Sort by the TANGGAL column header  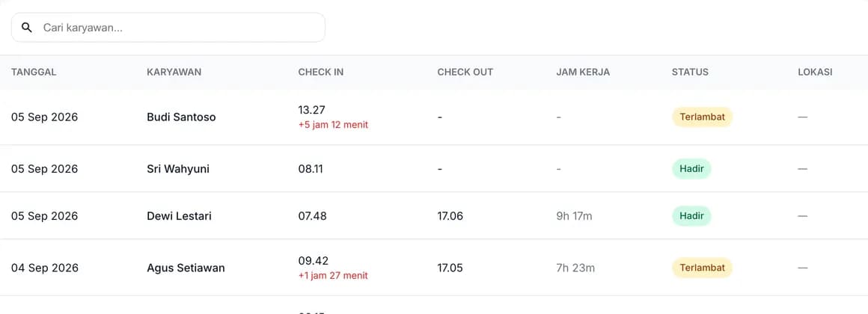click(34, 72)
